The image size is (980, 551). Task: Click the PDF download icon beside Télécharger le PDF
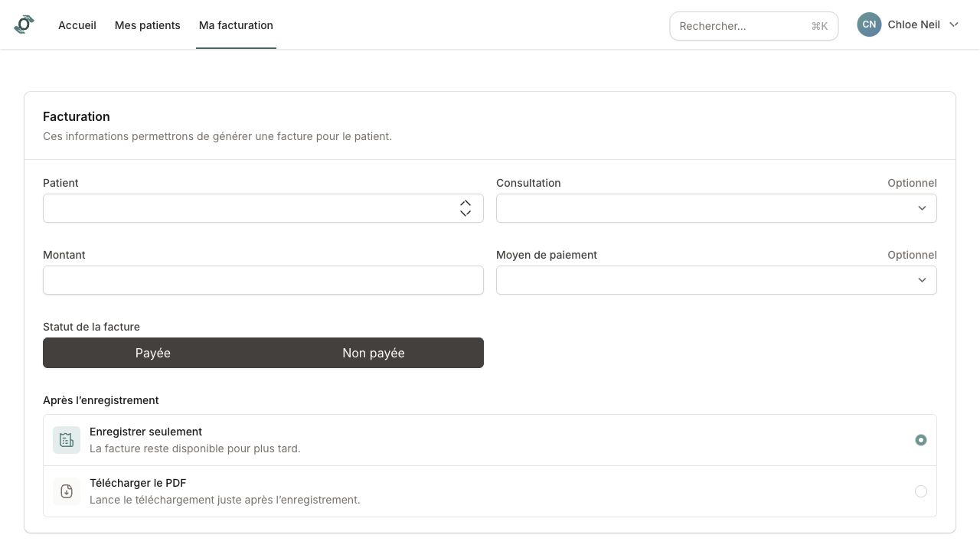coord(67,491)
